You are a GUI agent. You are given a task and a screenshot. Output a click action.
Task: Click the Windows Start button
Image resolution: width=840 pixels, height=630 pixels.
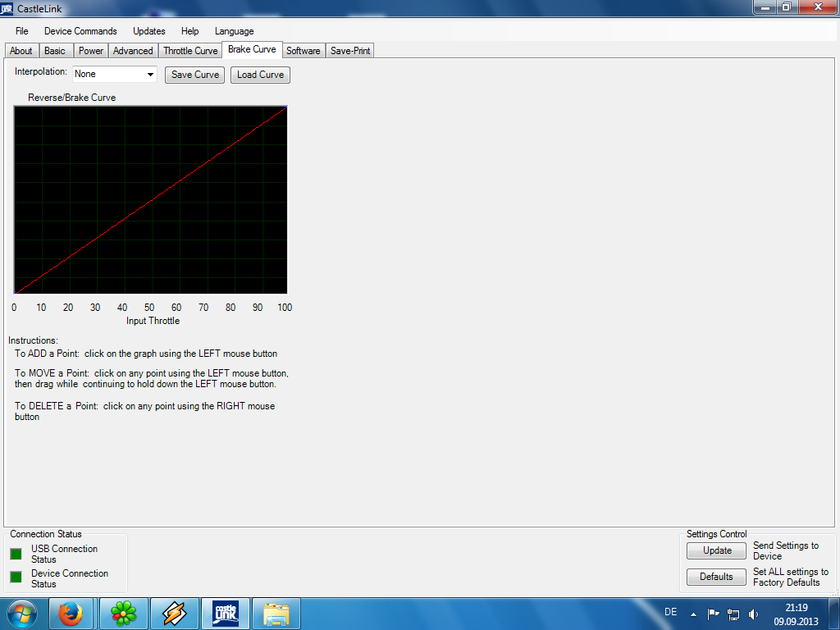tap(22, 614)
